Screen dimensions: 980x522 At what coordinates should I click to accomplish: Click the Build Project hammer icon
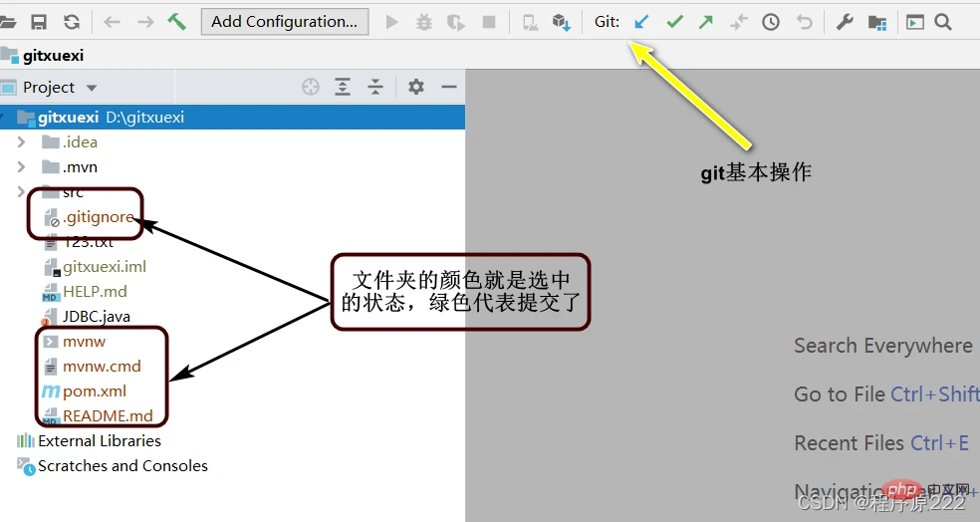point(177,21)
